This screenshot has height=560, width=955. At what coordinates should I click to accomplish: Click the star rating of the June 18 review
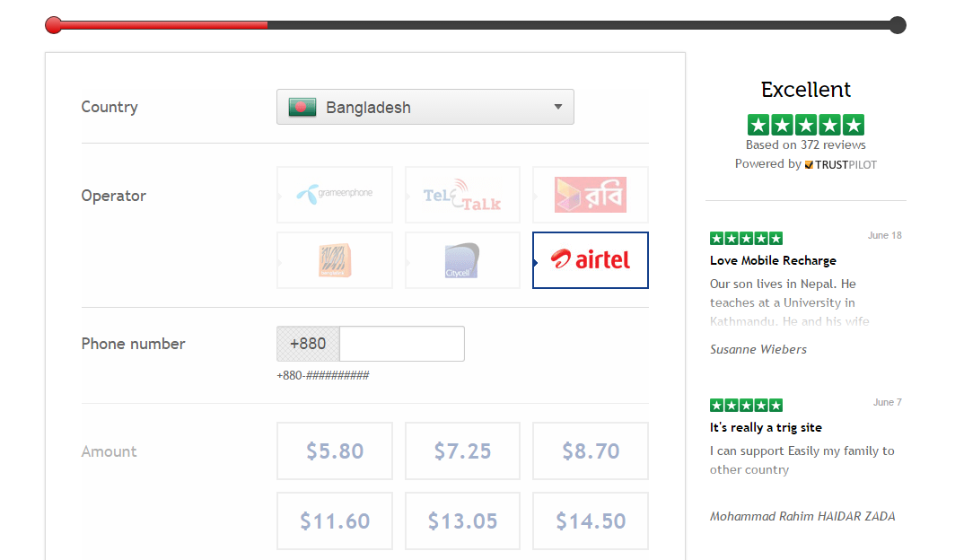click(x=746, y=239)
